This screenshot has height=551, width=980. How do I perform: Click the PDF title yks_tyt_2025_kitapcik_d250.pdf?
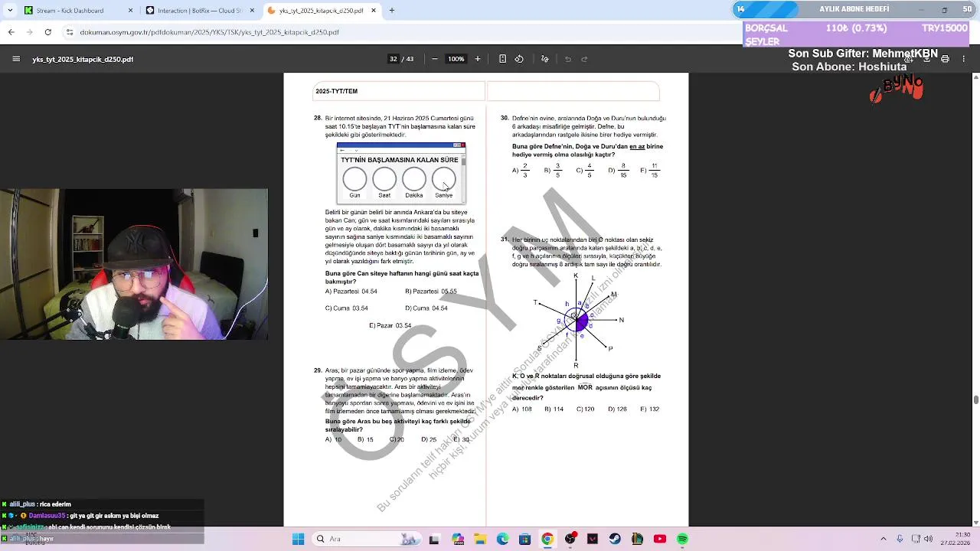point(83,59)
